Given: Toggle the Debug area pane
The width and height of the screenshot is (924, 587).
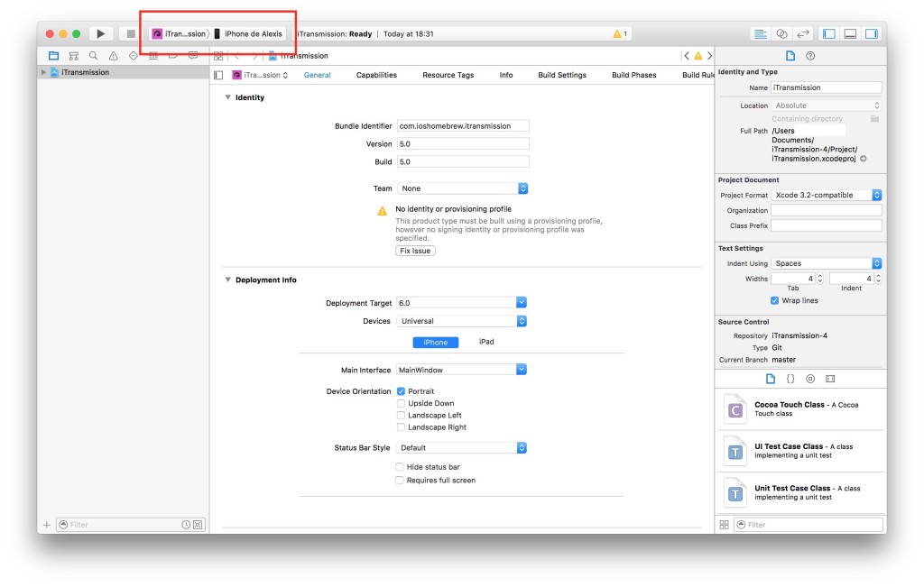Looking at the screenshot, I should pos(850,33).
